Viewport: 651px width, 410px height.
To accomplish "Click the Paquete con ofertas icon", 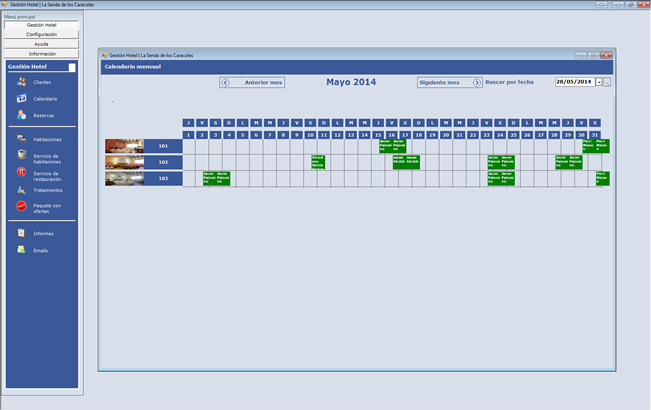I will tap(22, 206).
